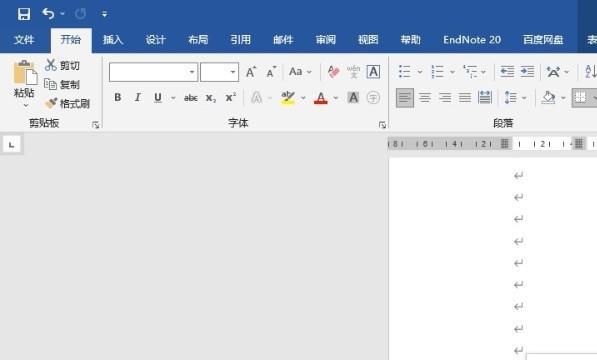Open underline style dropdown arrow

click(x=173, y=98)
